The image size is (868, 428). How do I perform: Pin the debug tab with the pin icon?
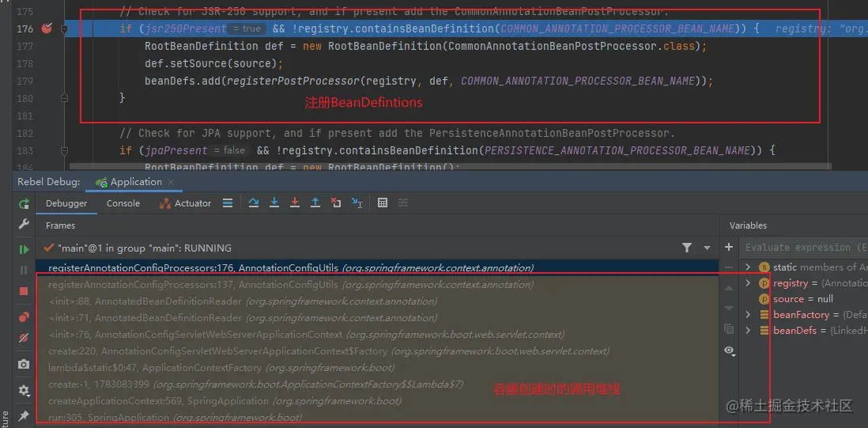click(x=24, y=415)
